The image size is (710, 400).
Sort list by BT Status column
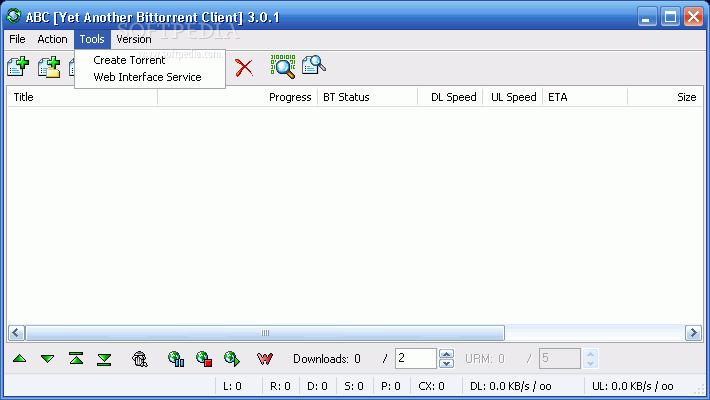367,97
